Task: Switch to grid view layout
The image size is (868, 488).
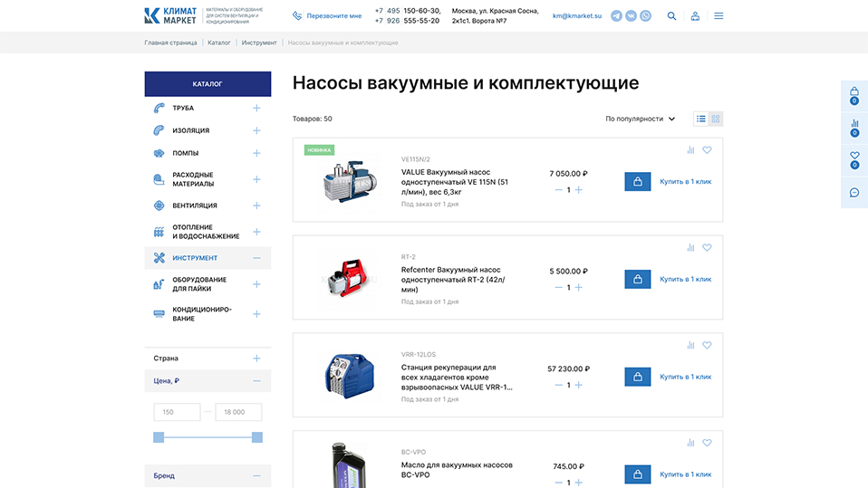Action: (716, 119)
